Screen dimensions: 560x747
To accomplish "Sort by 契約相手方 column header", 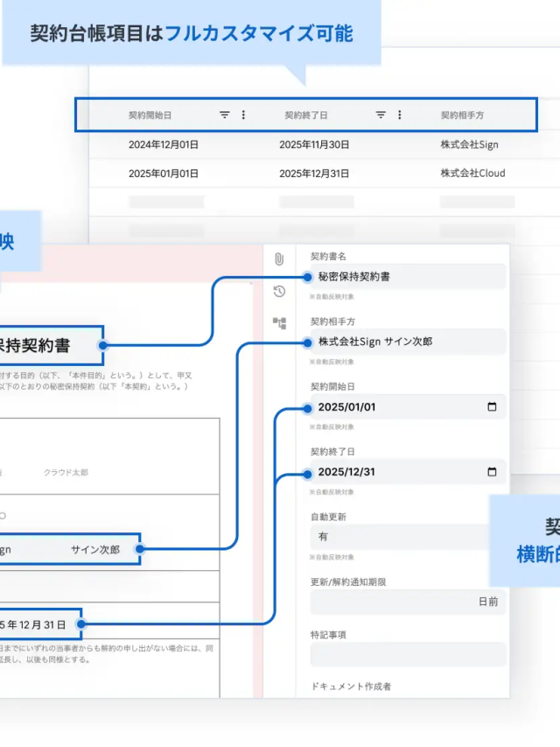I will tap(462, 115).
